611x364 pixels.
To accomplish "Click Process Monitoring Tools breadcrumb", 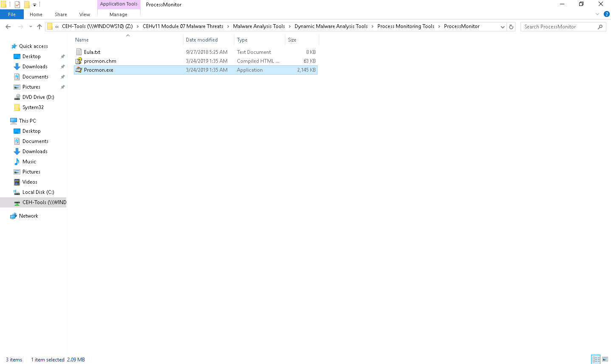I will pos(406,26).
